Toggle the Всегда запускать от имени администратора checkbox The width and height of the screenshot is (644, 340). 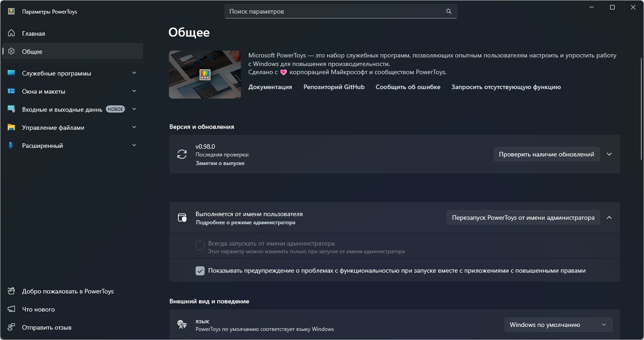pyautogui.click(x=200, y=246)
